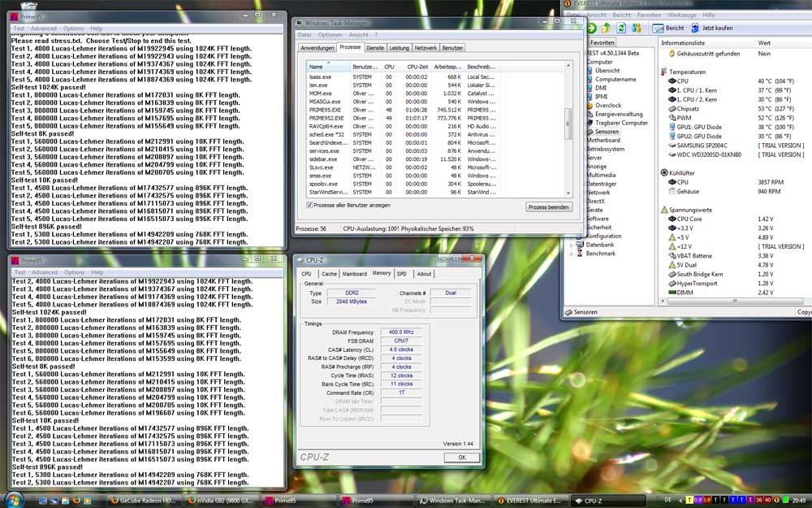The image size is (812, 508).
Task: Switch to 'GeCube Radeon HD...' taskbar button
Action: pos(143,501)
